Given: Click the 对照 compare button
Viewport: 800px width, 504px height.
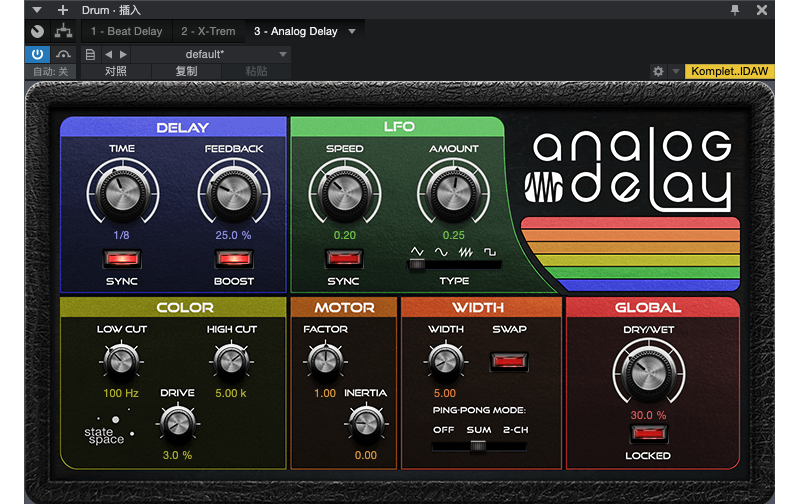Looking at the screenshot, I should (x=116, y=71).
